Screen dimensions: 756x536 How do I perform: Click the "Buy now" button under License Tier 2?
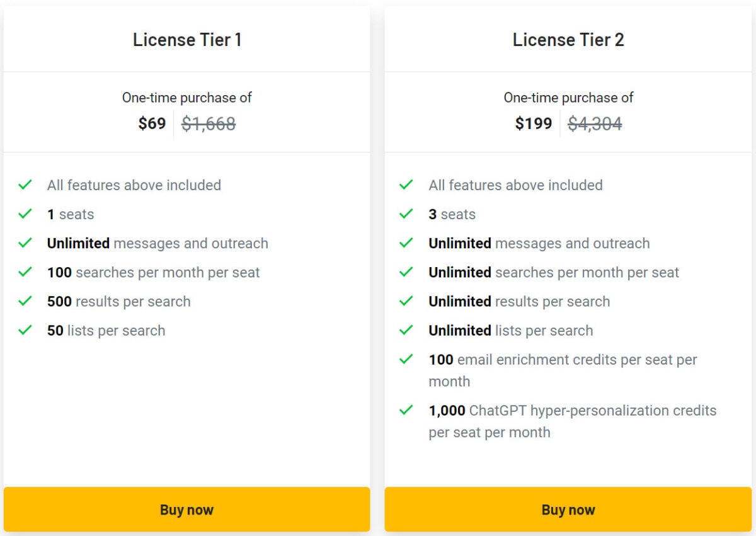(568, 510)
